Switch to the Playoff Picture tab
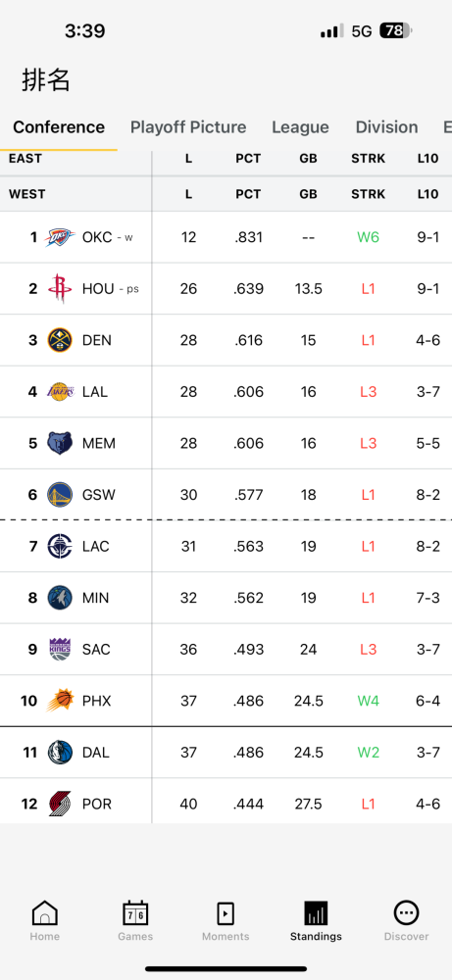 188,127
